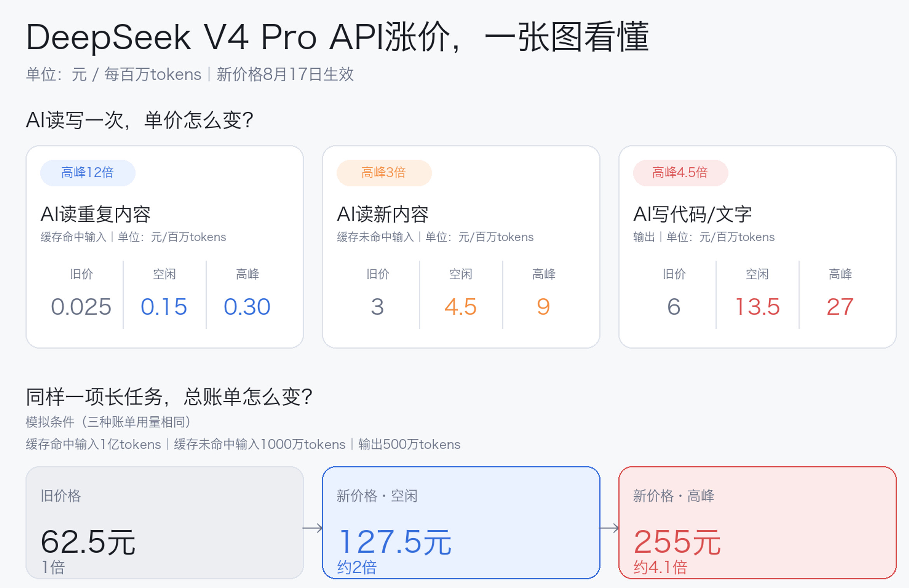Click "缓存未命中输入1000万tokens" condition
Viewport: 909px width, 588px height.
click(259, 444)
